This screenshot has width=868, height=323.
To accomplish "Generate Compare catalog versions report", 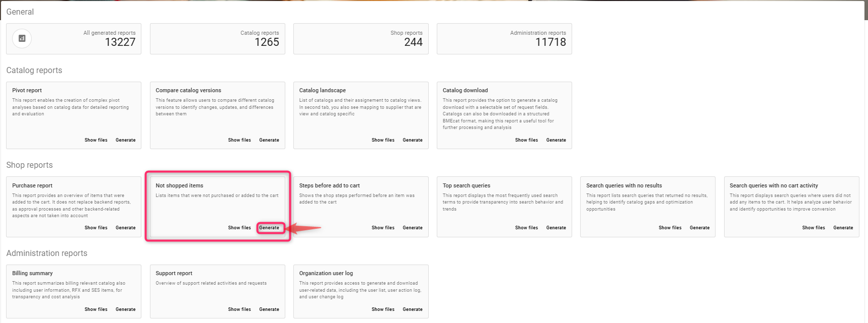I will (269, 140).
